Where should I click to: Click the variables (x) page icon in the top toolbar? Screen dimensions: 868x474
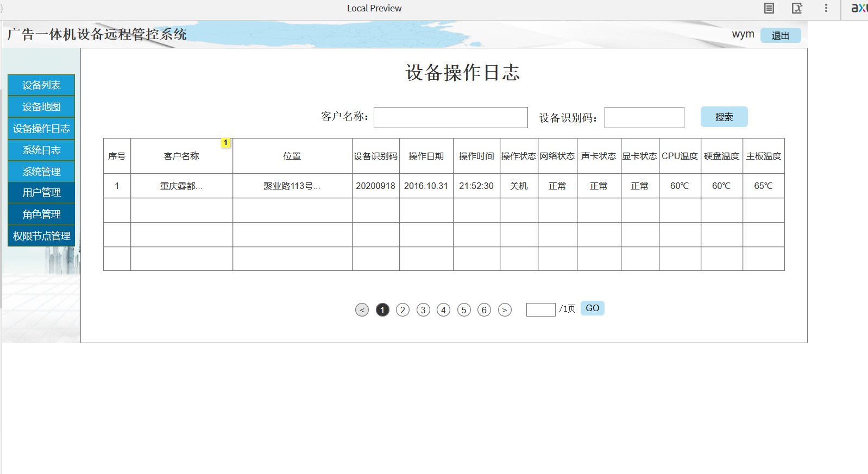[797, 8]
